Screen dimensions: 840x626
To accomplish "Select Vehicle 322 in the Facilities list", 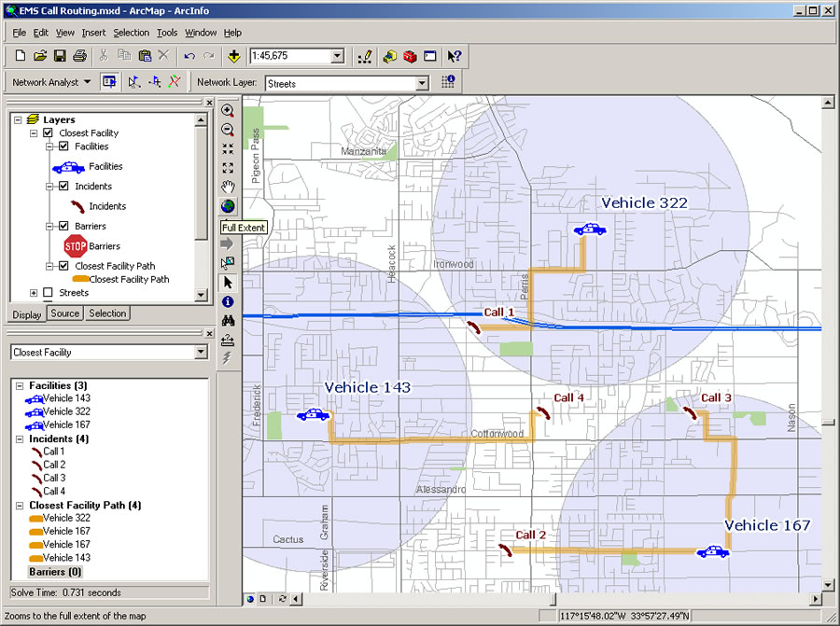I will [x=66, y=411].
